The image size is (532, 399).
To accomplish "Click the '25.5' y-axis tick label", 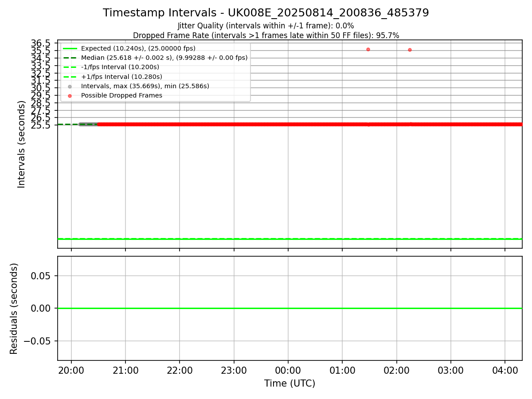I will (41, 125).
